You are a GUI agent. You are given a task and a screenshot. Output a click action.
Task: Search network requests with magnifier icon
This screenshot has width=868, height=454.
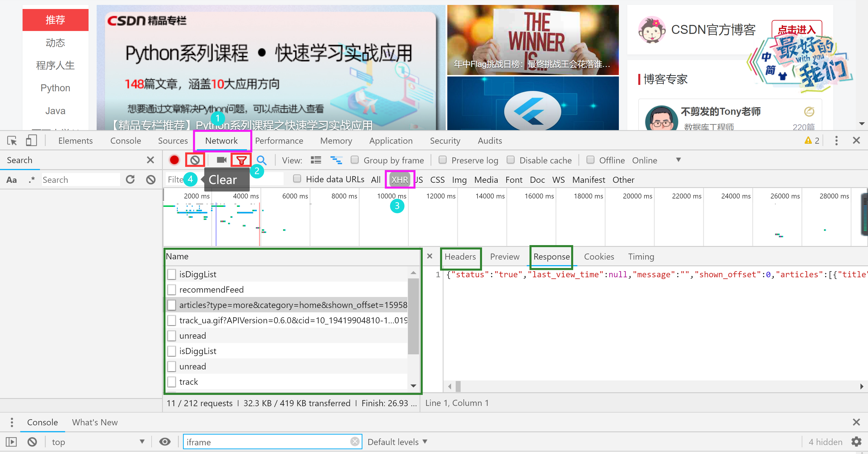coord(262,160)
